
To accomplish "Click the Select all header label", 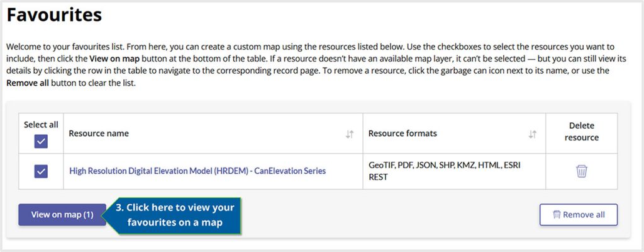I will pyautogui.click(x=41, y=125).
